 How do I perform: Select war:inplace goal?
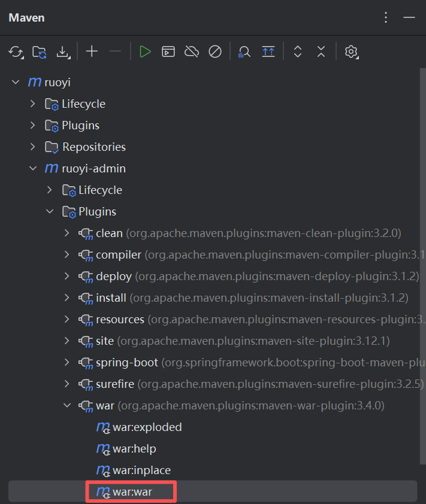(141, 470)
